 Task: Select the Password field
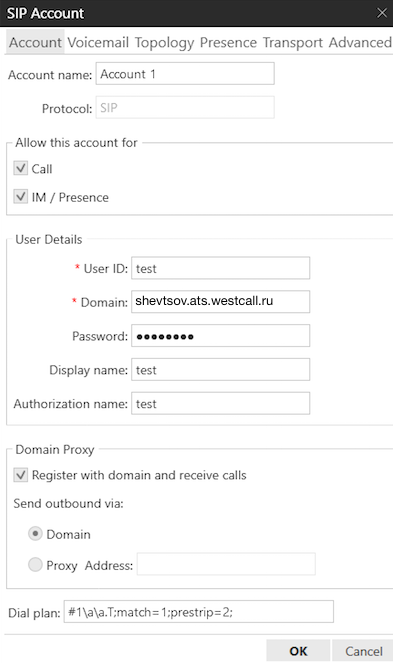(220, 336)
